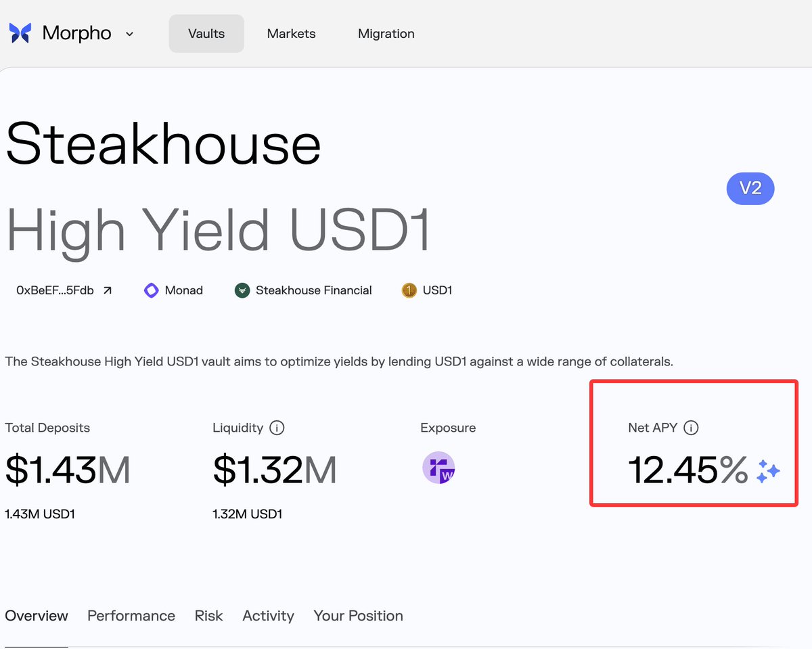Click the purple exposure collateral icon

pyautogui.click(x=438, y=468)
